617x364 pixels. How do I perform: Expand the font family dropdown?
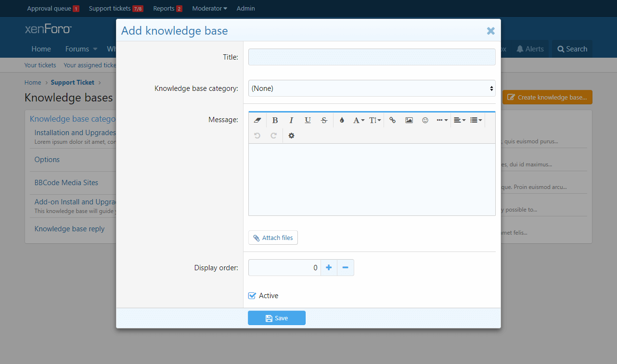(x=359, y=120)
